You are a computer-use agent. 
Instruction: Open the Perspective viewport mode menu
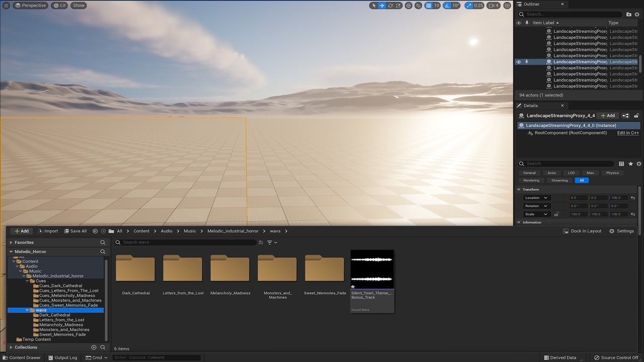point(30,6)
